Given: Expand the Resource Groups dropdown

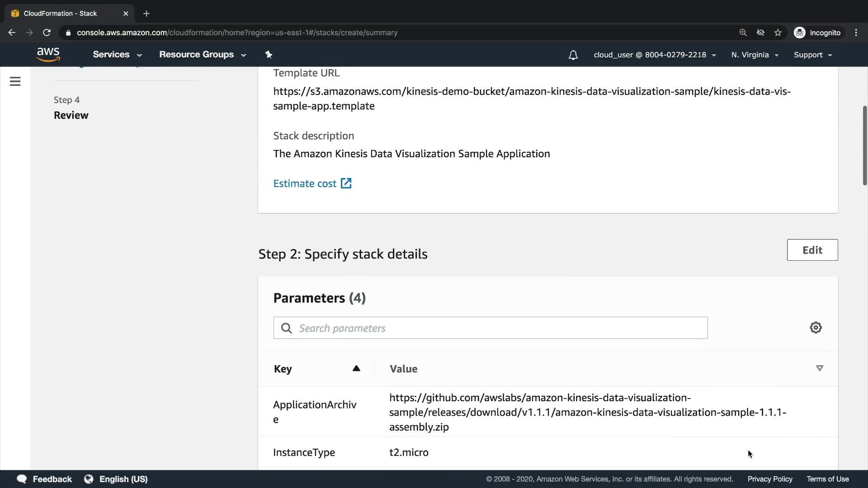Looking at the screenshot, I should (202, 55).
